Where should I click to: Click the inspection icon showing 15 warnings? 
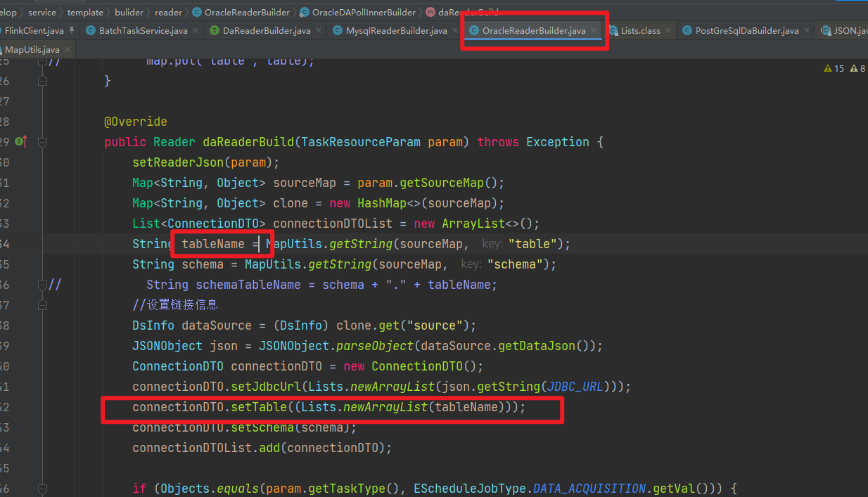pyautogui.click(x=826, y=68)
